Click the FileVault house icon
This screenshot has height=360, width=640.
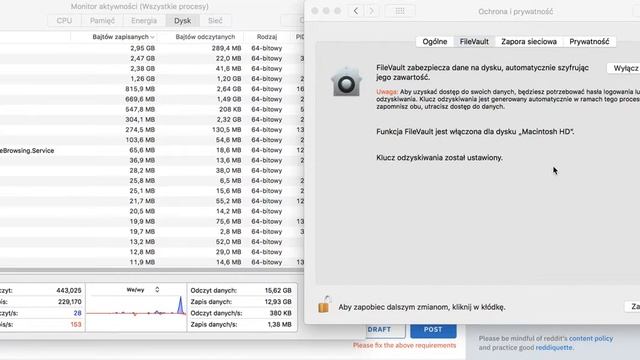(x=346, y=82)
